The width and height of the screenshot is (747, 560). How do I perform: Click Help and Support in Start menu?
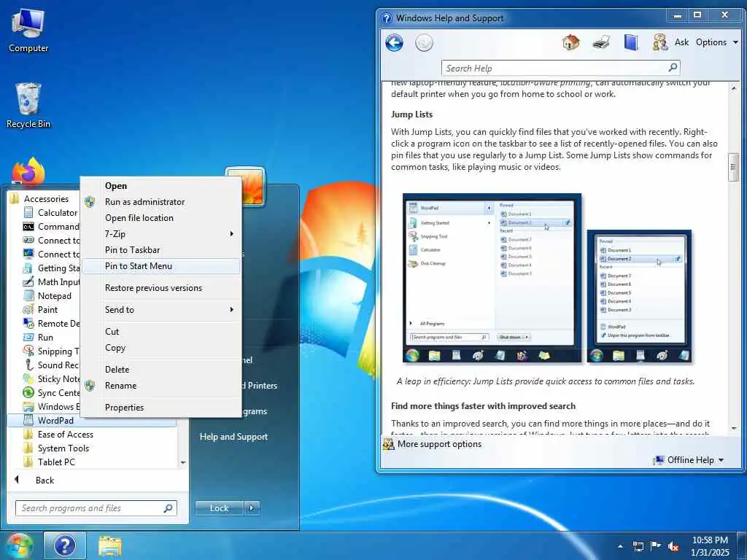[x=233, y=437]
